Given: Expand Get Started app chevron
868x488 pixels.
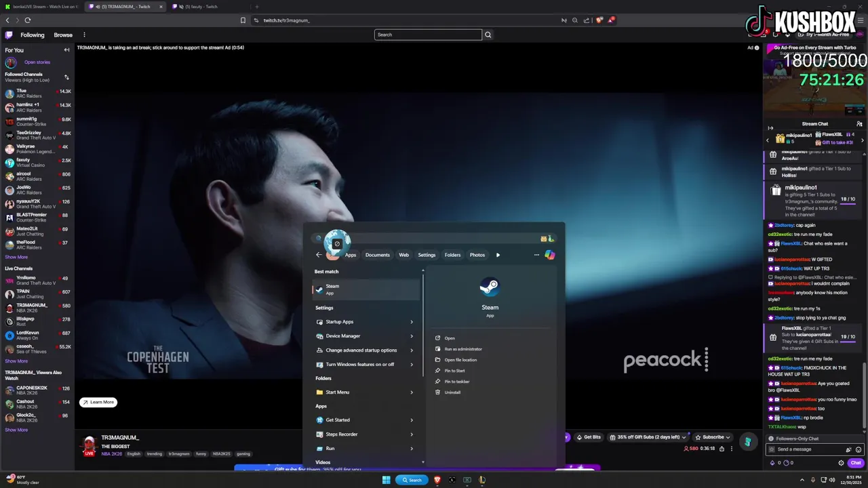Looking at the screenshot, I should [x=411, y=420].
